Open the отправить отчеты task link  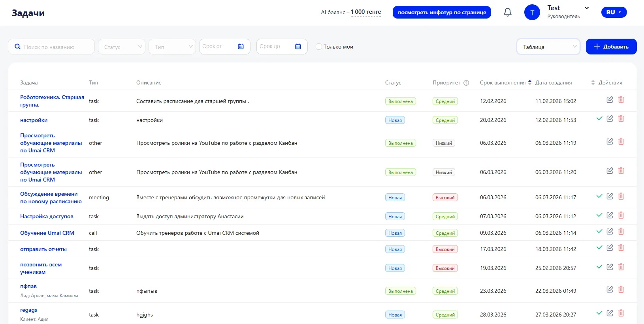point(43,249)
